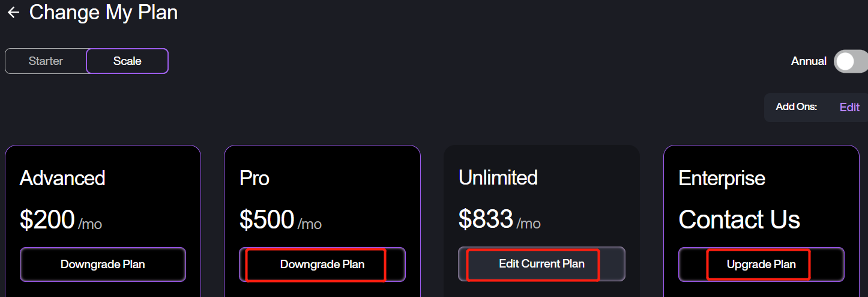Screen dimensions: 868x297
Task: Click the Change My Plan page heading
Action: pyautogui.click(x=103, y=12)
